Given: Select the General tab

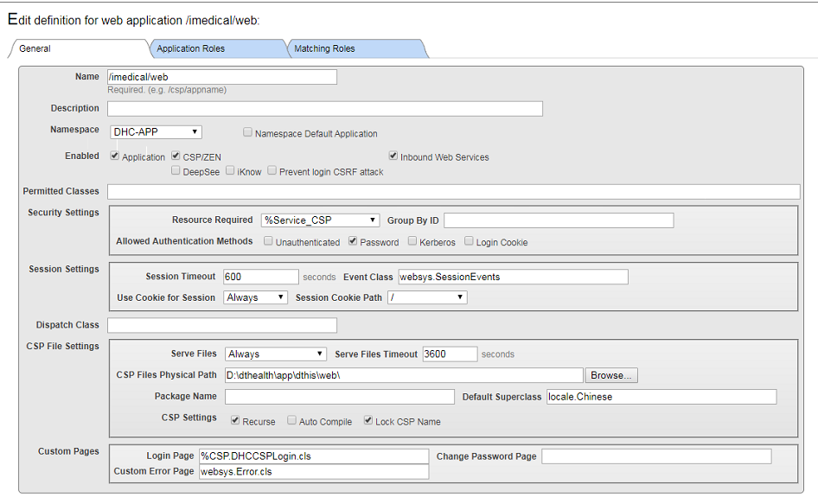Looking at the screenshot, I should [x=35, y=48].
